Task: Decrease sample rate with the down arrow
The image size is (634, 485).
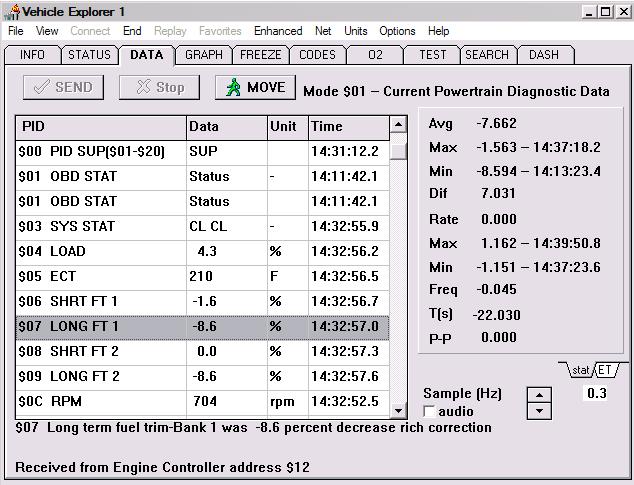Action: [x=538, y=410]
